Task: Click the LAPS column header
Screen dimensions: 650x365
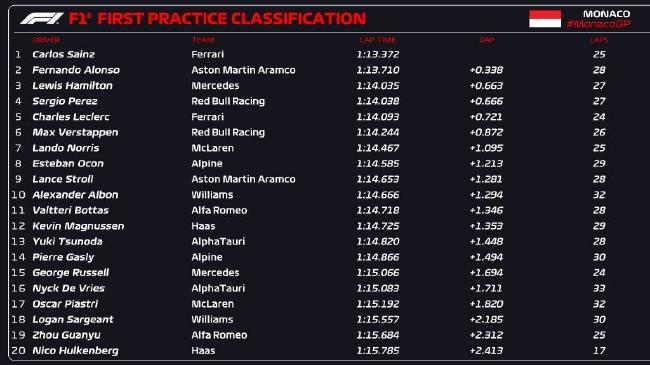Action: coord(599,40)
